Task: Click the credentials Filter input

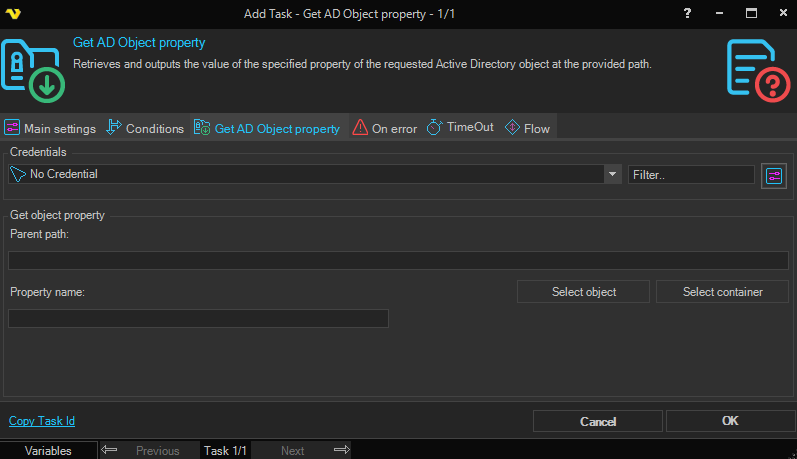Action: (691, 174)
